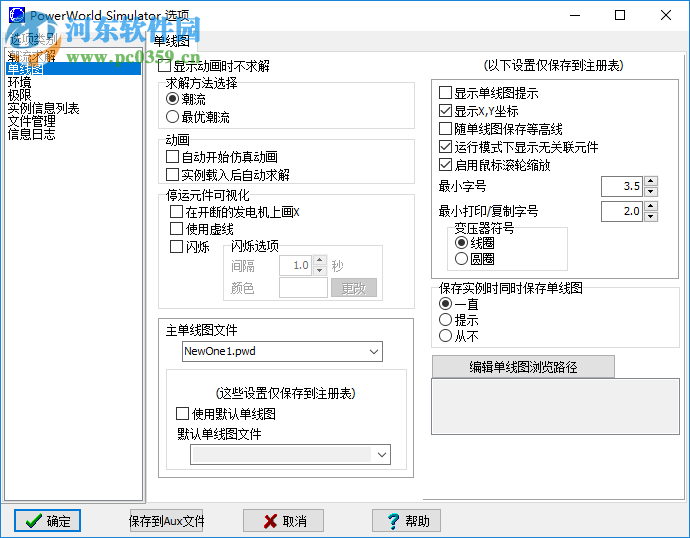Click 编辑单线图浏览路径 button
This screenshot has height=538, width=690.
click(523, 366)
